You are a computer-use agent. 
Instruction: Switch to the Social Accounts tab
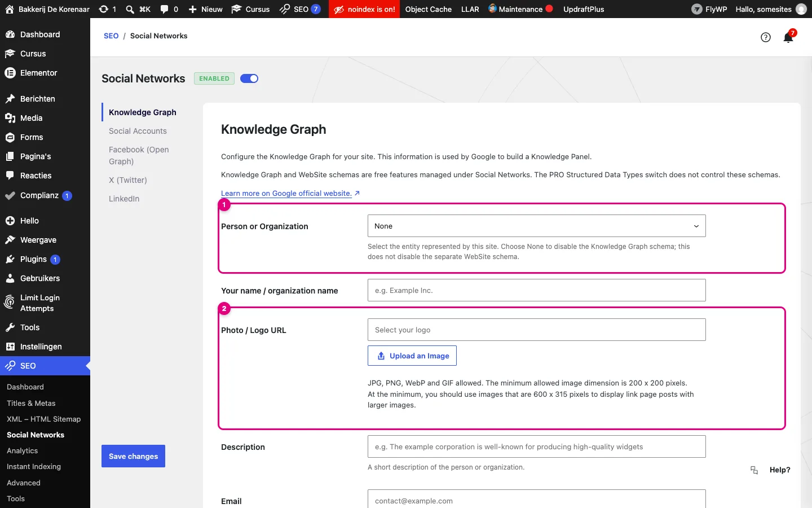138,131
